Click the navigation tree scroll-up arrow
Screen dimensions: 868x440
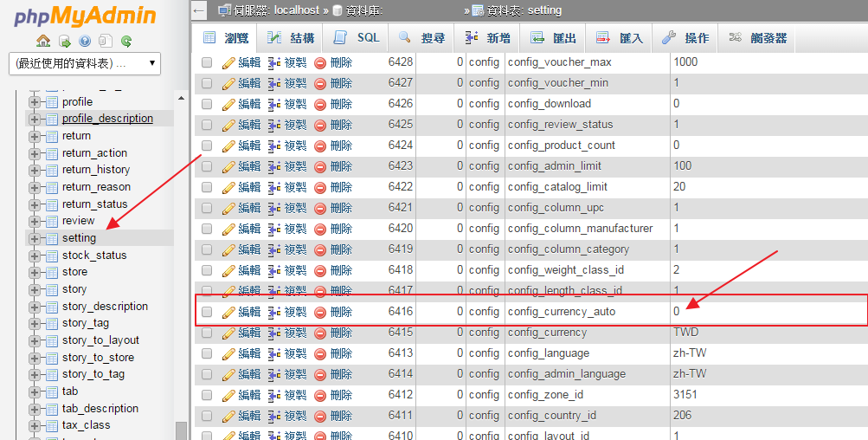point(181,98)
